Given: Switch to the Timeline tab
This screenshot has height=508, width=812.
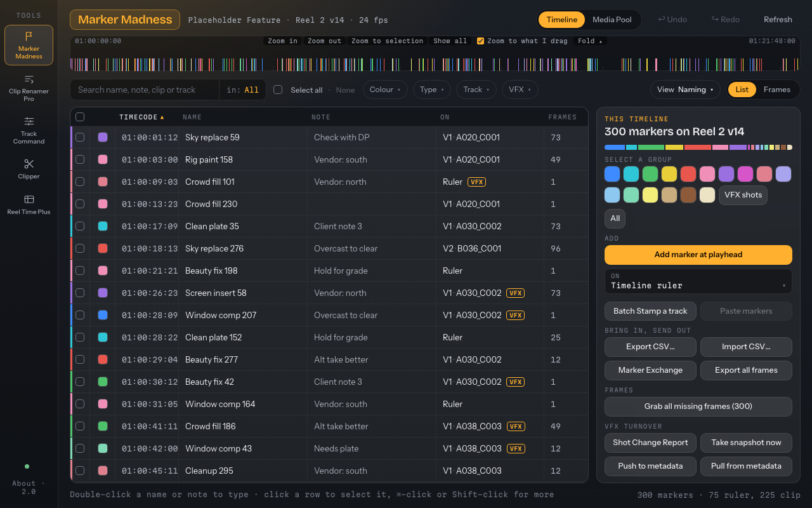Looking at the screenshot, I should pyautogui.click(x=562, y=20).
